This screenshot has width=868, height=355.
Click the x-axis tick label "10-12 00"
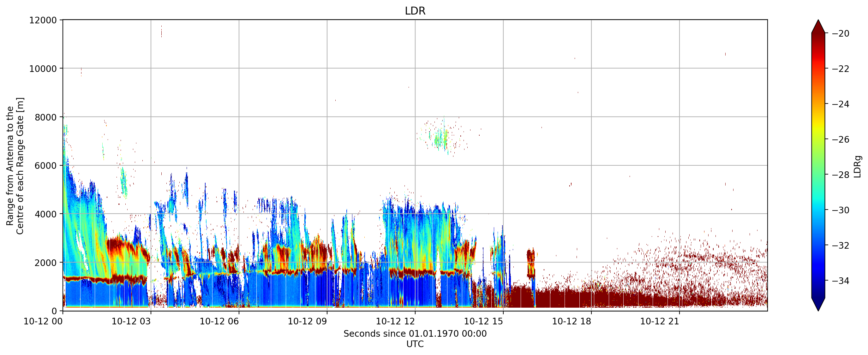pos(43,321)
